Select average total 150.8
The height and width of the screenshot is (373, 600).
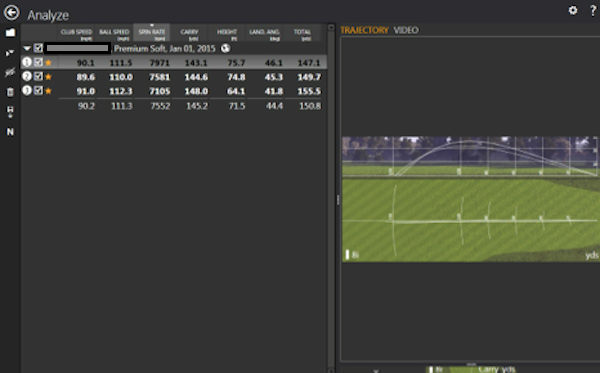310,106
